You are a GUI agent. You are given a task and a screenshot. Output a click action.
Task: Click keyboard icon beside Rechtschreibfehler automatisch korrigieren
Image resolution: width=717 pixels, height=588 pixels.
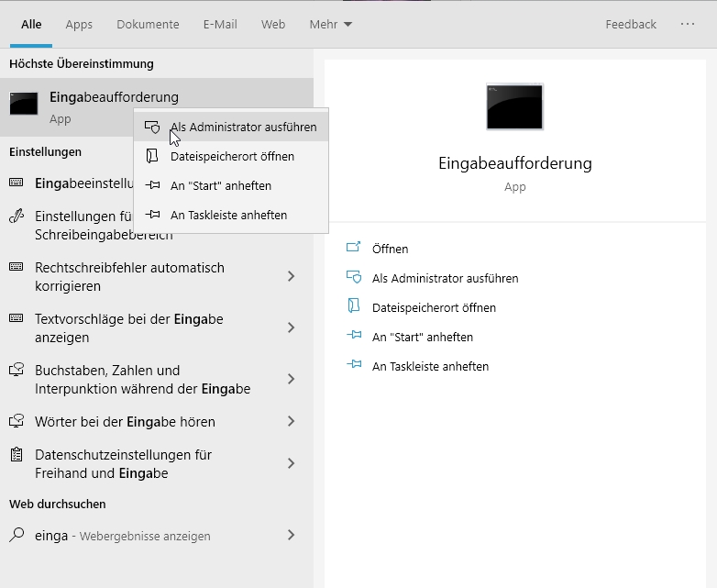tap(17, 267)
